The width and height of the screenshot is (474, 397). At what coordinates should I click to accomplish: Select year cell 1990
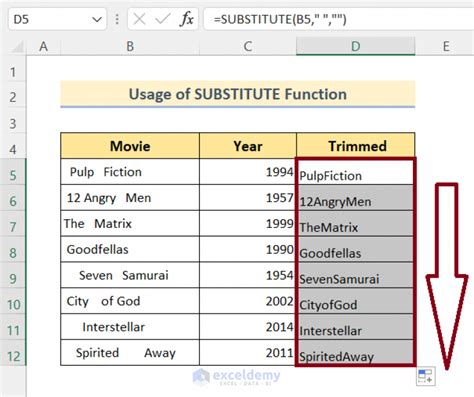[248, 249]
